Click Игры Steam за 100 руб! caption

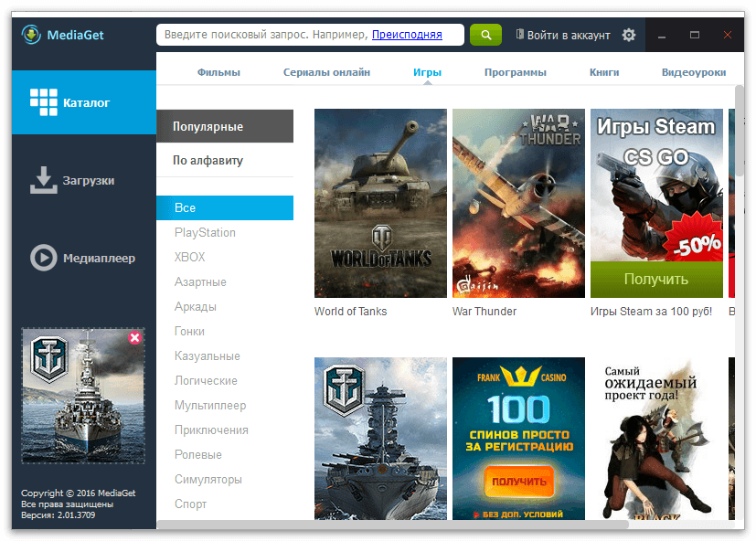(651, 312)
